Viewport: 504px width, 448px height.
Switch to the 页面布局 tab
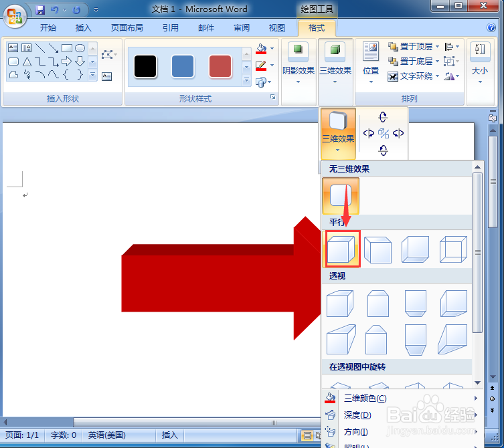click(127, 28)
